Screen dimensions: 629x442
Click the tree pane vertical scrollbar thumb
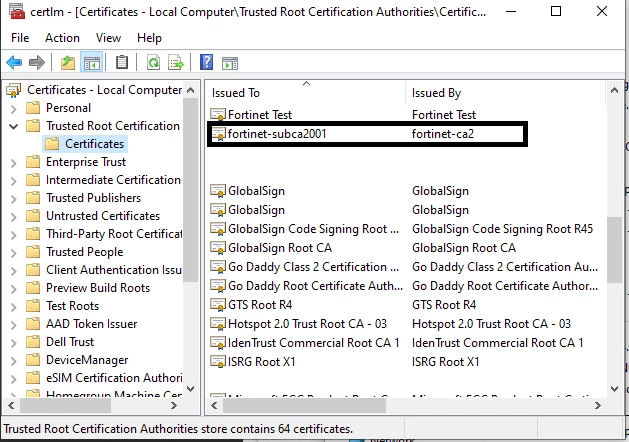click(191, 189)
